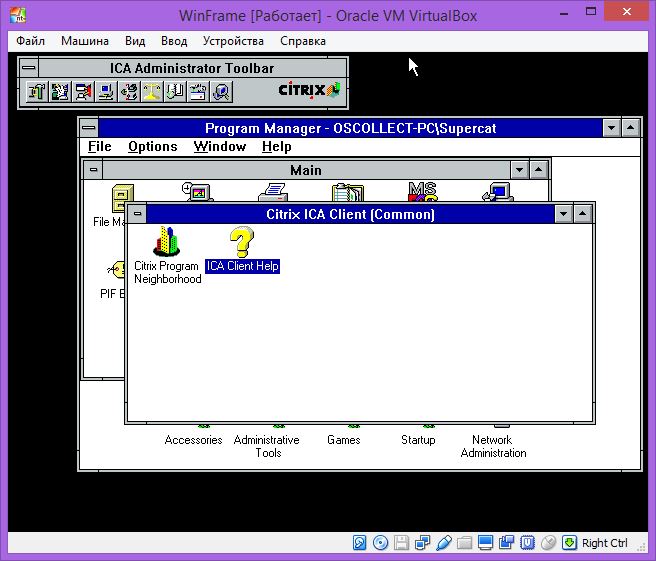Click the network adapters indicator in status bar
Screen dimensions: 656x561
pyautogui.click(x=422, y=543)
